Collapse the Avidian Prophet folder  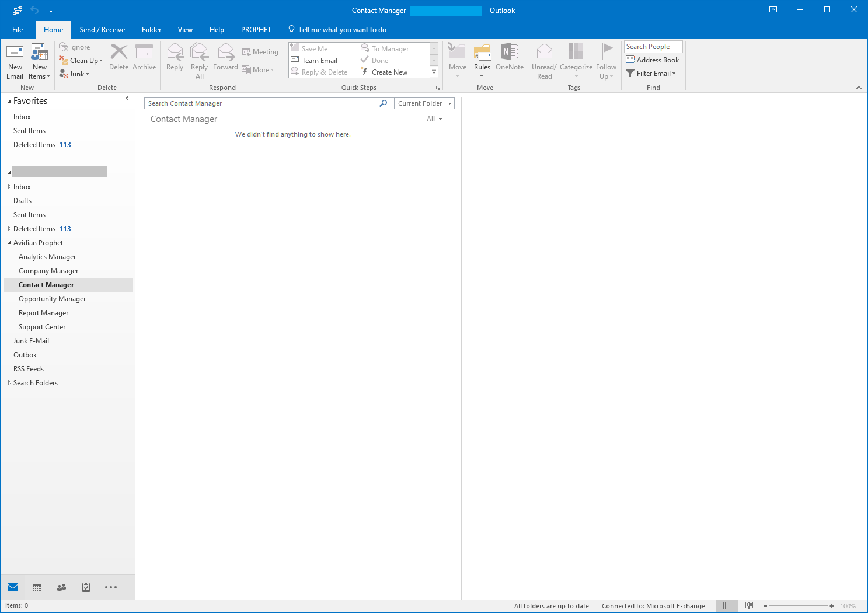(x=9, y=243)
